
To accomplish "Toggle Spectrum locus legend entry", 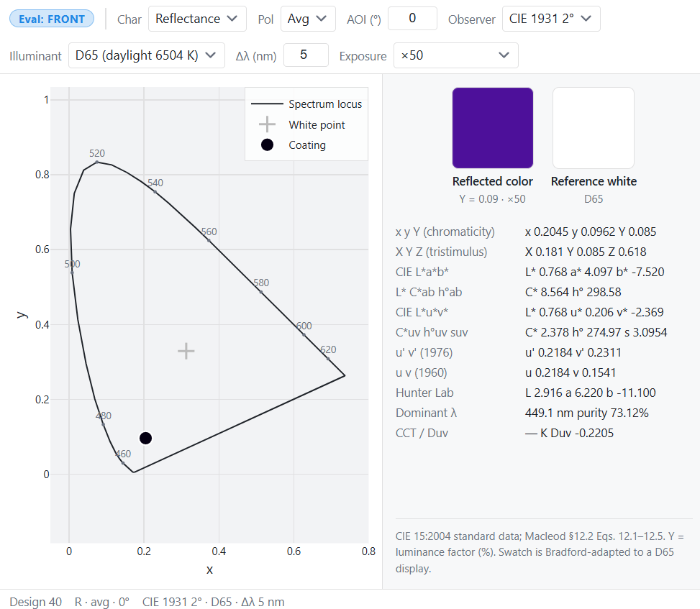I will [x=306, y=104].
